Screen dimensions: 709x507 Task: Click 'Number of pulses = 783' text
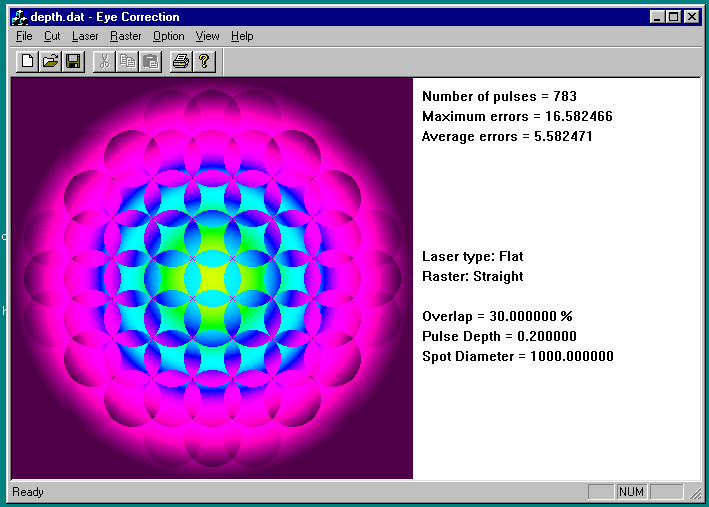click(x=499, y=96)
